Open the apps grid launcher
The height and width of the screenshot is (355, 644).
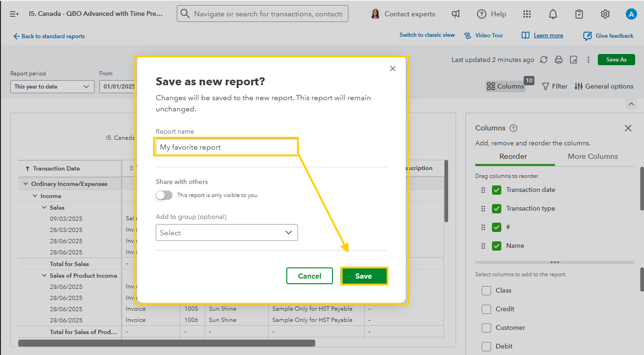526,14
